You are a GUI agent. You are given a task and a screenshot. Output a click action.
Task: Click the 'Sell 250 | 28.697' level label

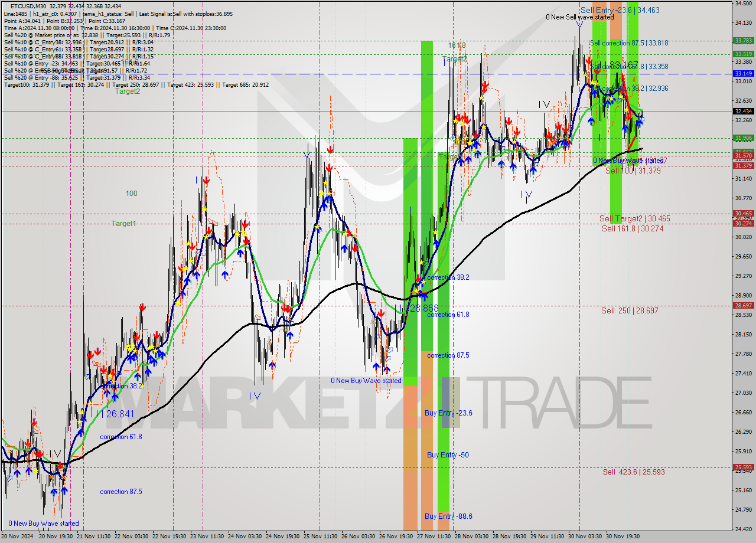[x=630, y=310]
